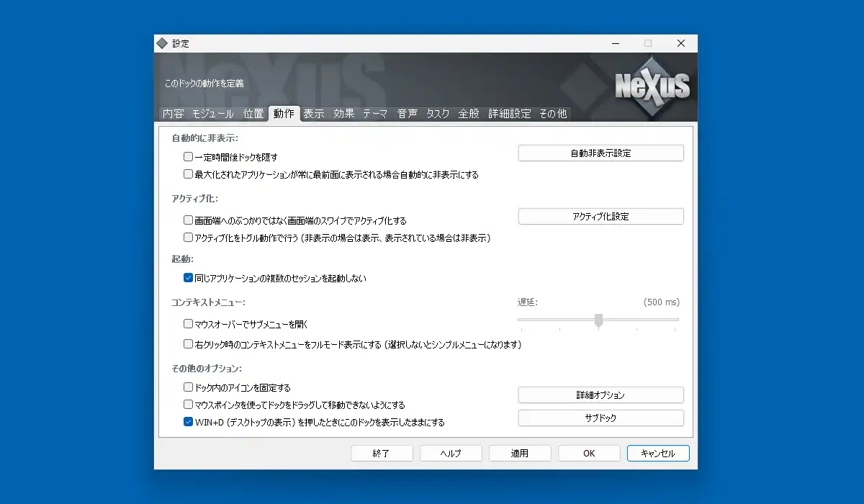The image size is (864, 504).
Task: Open the タスク tab
Action: [438, 114]
